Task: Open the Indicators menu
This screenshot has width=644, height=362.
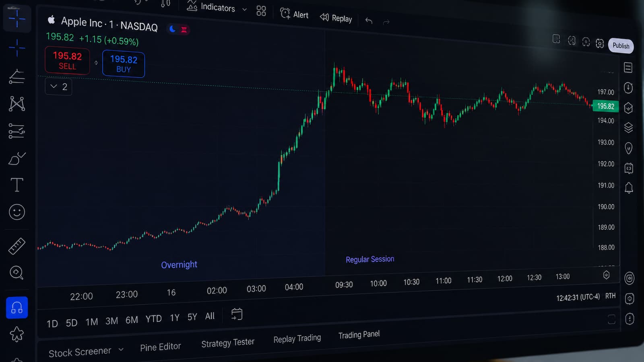Action: click(x=211, y=7)
